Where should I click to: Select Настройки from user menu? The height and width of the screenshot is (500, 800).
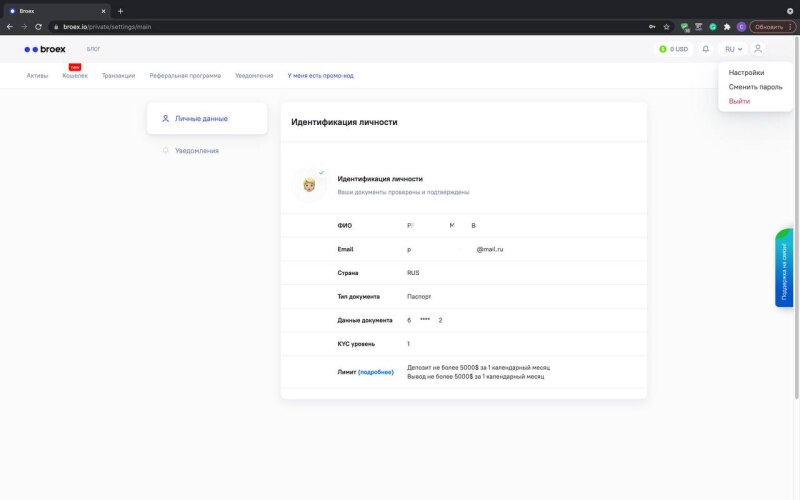[746, 73]
